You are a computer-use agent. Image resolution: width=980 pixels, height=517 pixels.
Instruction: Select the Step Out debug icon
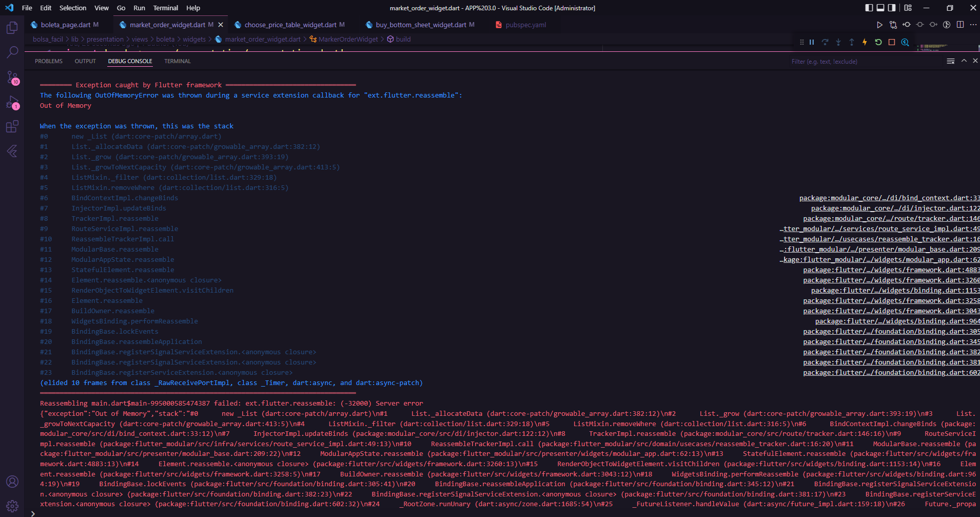(852, 42)
